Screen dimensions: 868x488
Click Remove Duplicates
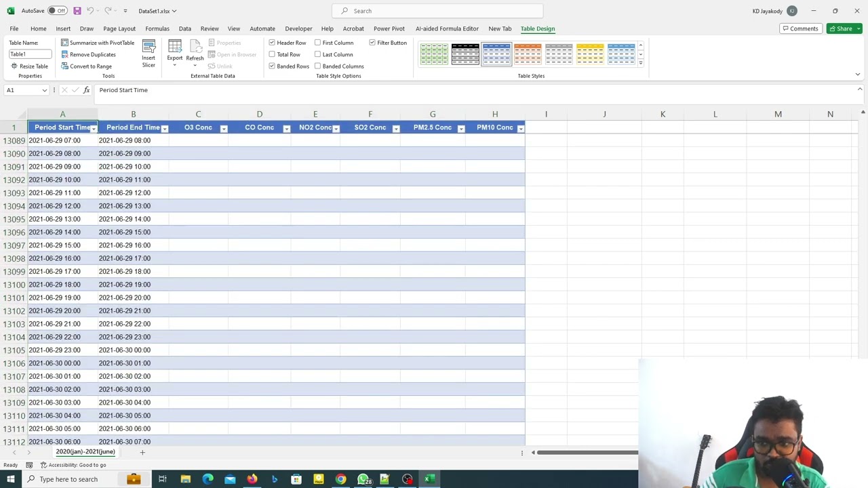pyautogui.click(x=88, y=54)
